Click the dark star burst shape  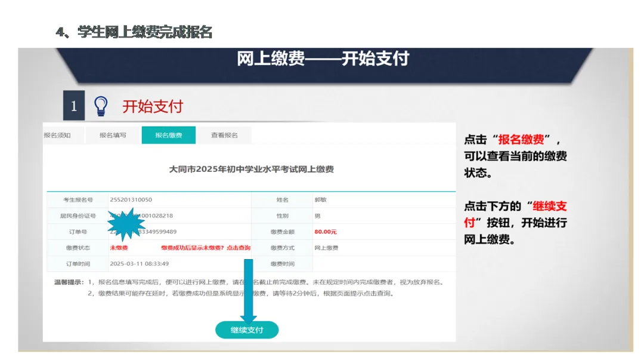[126, 224]
